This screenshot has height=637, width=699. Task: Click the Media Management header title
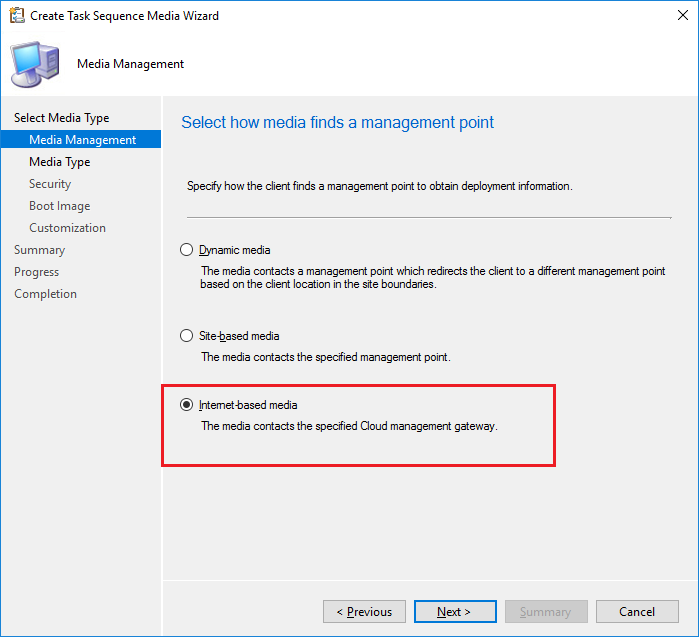click(130, 64)
